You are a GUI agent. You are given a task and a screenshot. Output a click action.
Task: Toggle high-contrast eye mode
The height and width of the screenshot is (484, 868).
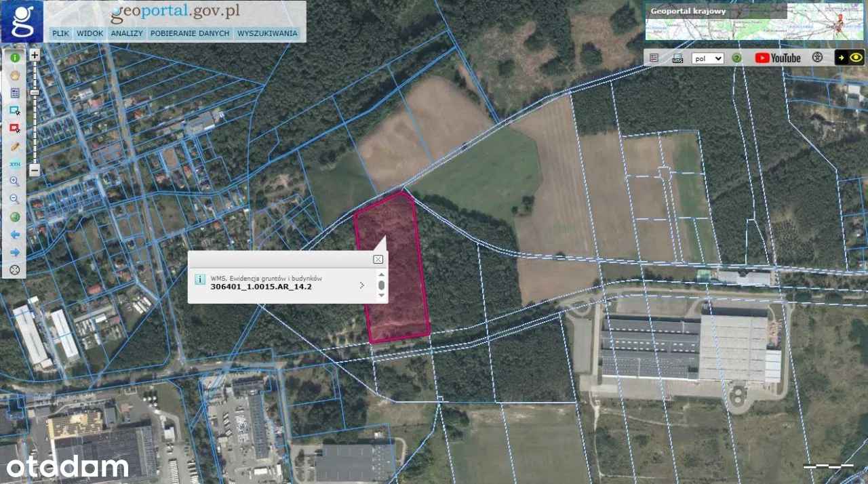coord(856,58)
